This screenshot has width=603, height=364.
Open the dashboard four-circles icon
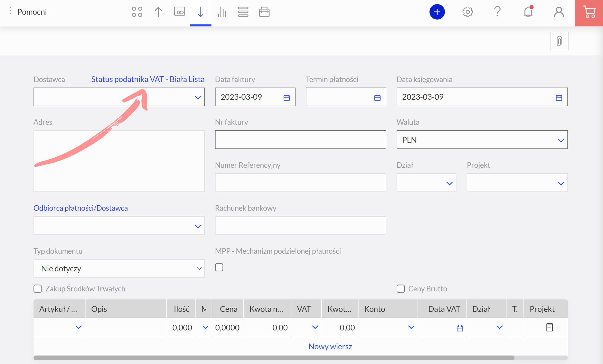tap(137, 12)
